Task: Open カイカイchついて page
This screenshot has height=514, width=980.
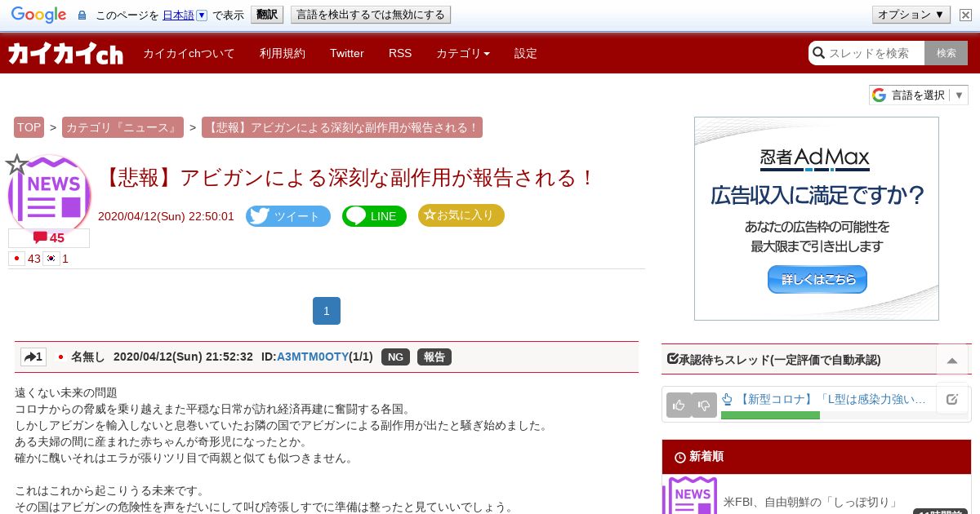Action: [189, 53]
